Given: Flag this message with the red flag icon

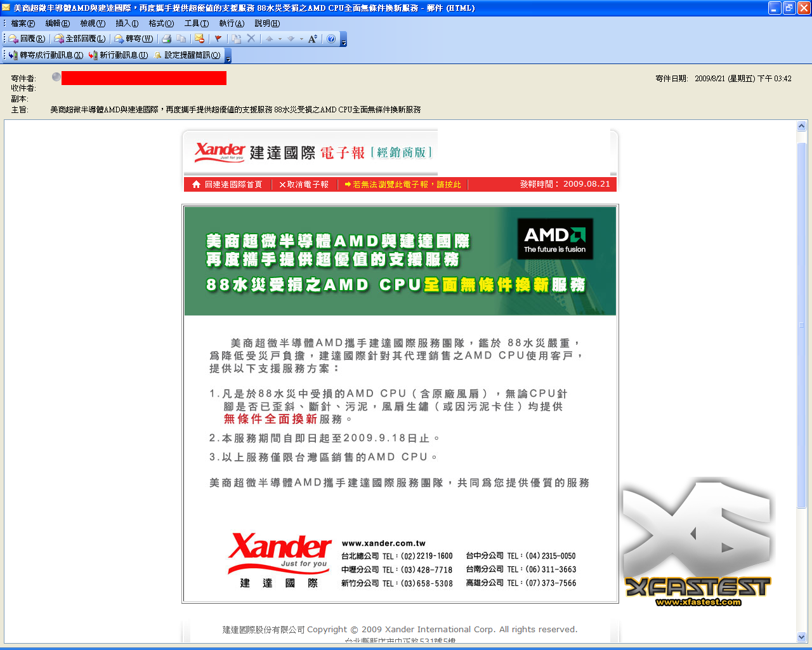Looking at the screenshot, I should 218,39.
